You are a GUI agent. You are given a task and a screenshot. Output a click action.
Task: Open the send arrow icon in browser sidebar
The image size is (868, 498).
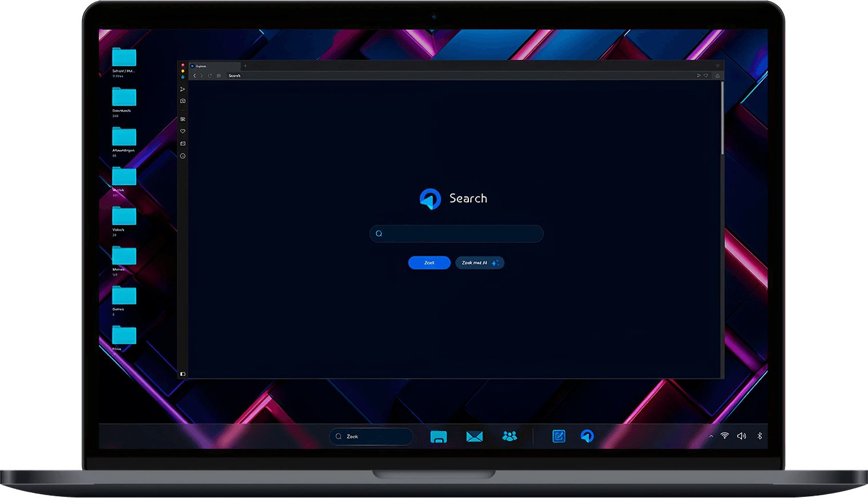(x=183, y=89)
